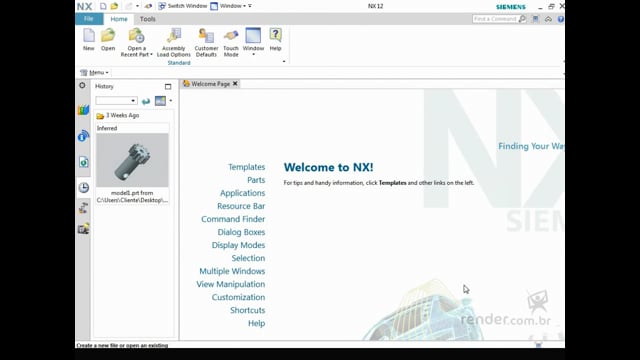The height and width of the screenshot is (360, 640).
Task: Open the Shortcuts link
Action: pyautogui.click(x=247, y=311)
